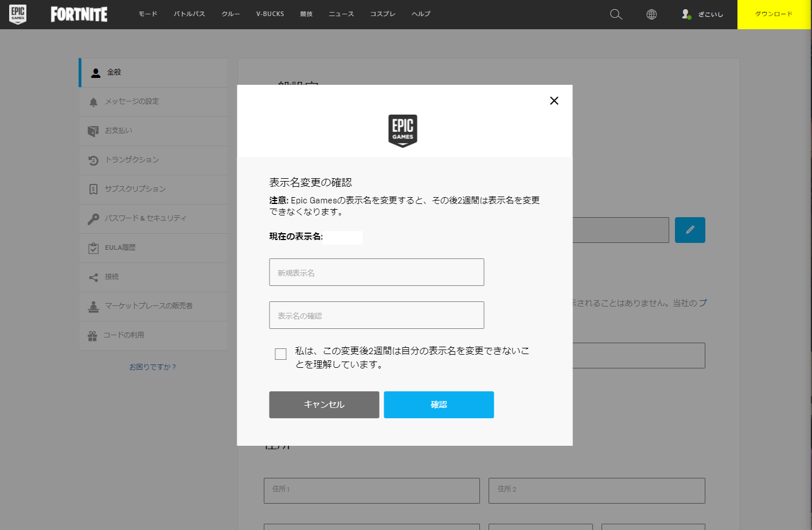The image size is (812, 530).
Task: Click the gift icon for コードの利用
Action: tap(92, 336)
